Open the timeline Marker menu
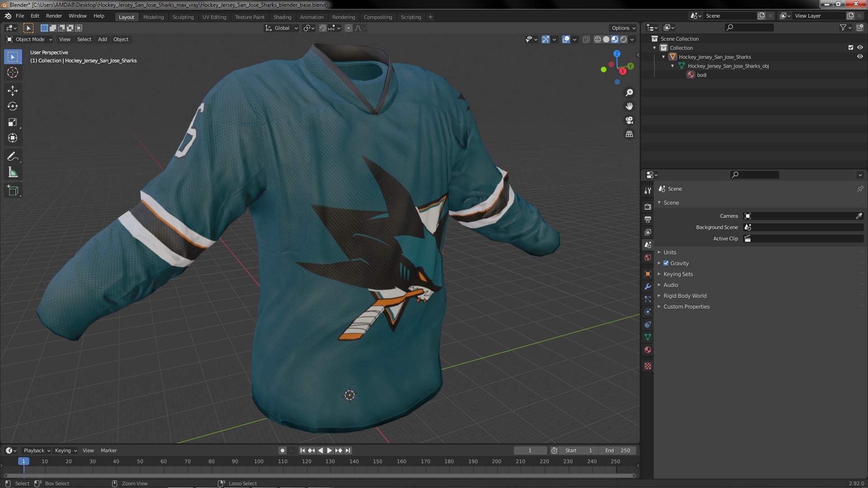 coord(108,450)
